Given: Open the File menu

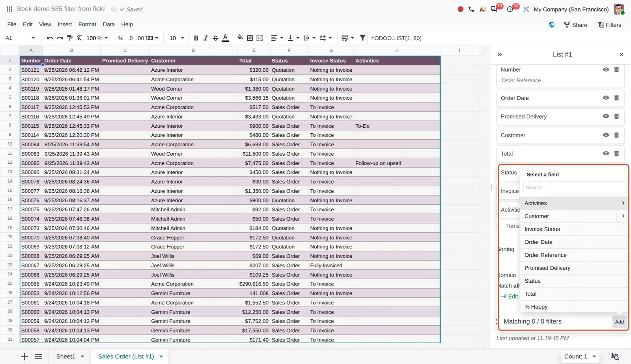Looking at the screenshot, I should click(x=12, y=24).
